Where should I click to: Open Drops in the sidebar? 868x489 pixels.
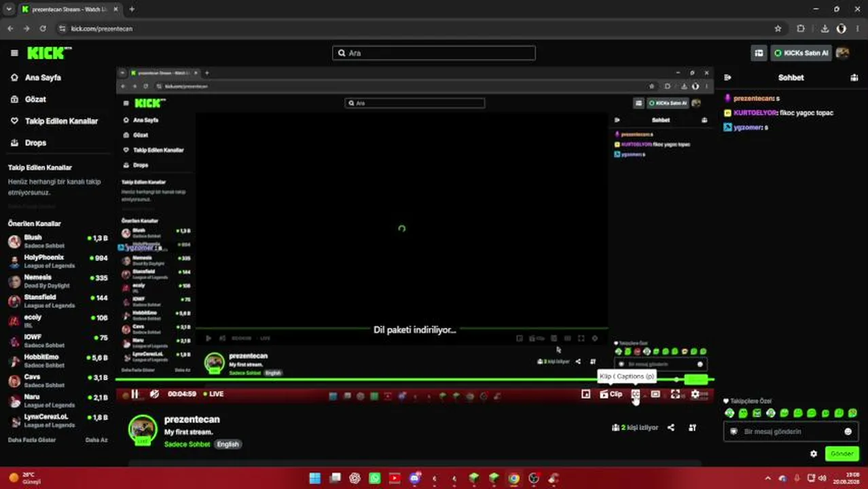click(x=35, y=143)
